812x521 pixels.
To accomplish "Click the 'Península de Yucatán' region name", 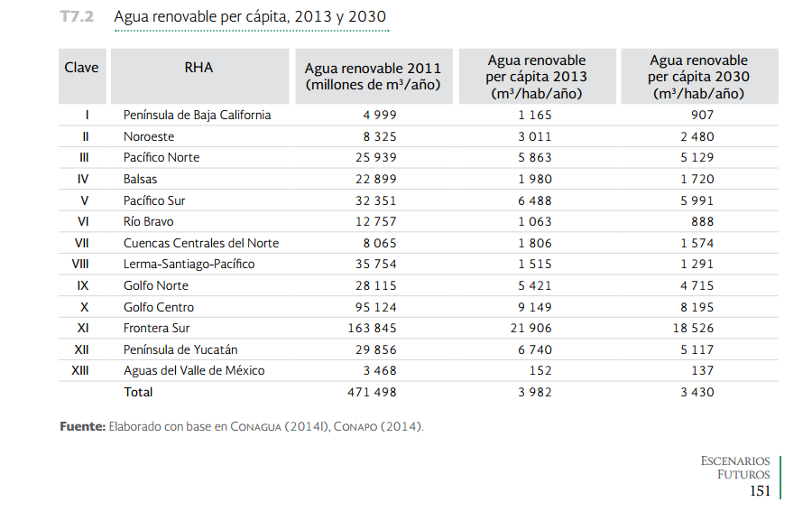I will tap(181, 349).
